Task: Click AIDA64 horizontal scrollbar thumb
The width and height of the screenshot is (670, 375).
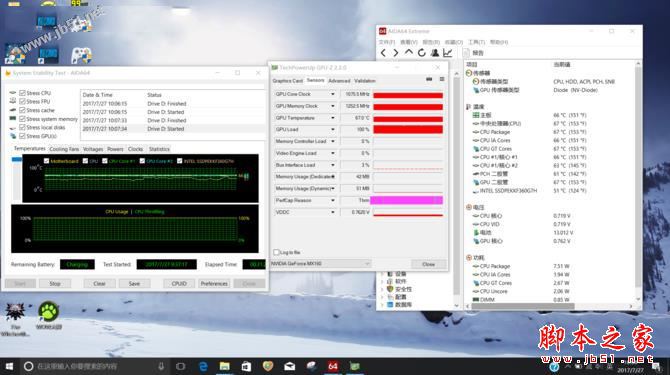Action: (x=523, y=306)
